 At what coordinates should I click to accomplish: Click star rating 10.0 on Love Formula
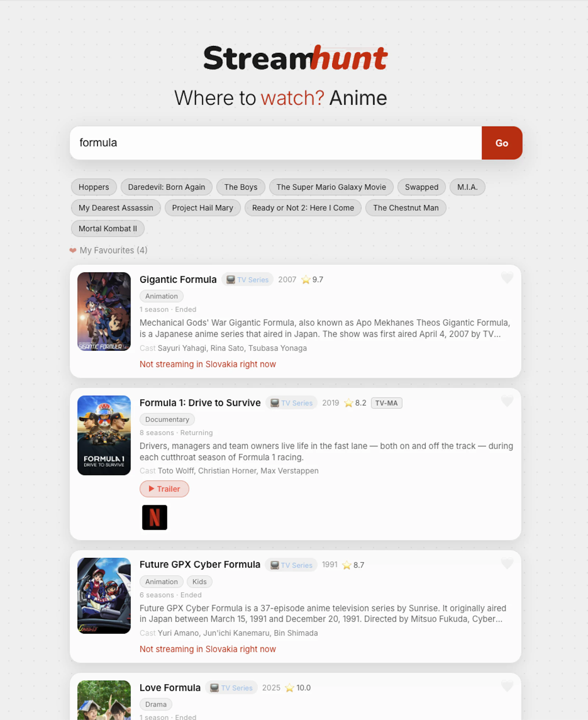tap(298, 688)
